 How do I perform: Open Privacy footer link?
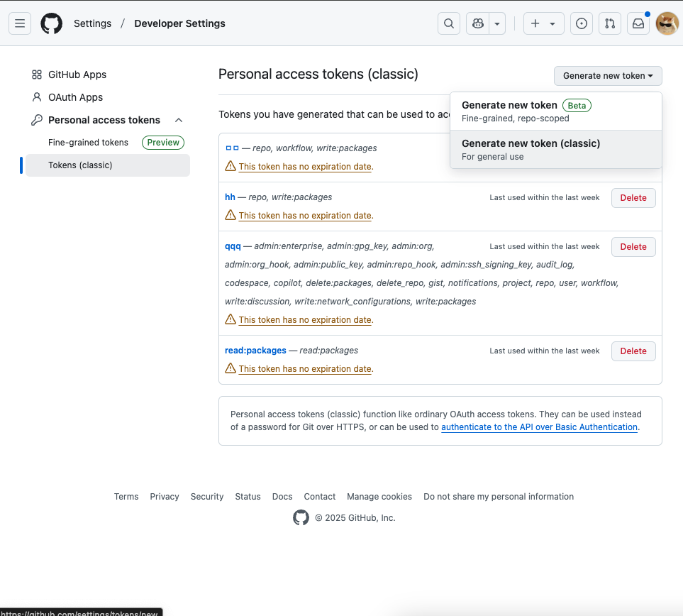pyautogui.click(x=165, y=497)
